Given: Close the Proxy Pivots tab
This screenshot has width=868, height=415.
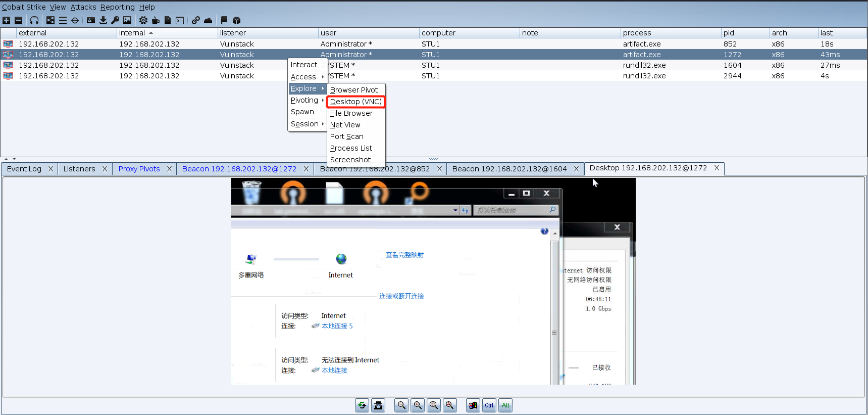Looking at the screenshot, I should pyautogui.click(x=169, y=169).
